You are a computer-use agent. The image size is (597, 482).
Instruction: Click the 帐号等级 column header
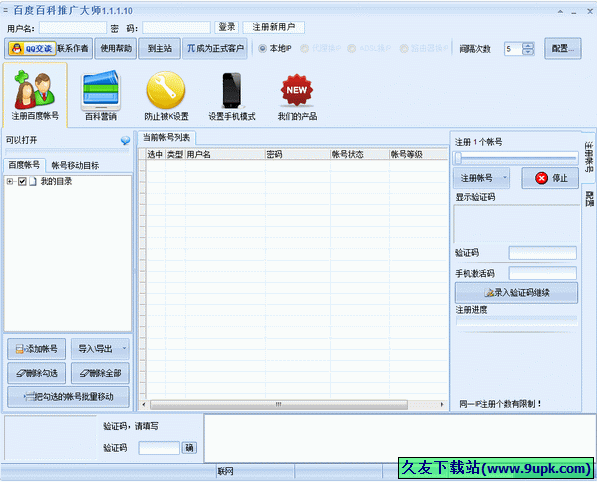(418, 154)
